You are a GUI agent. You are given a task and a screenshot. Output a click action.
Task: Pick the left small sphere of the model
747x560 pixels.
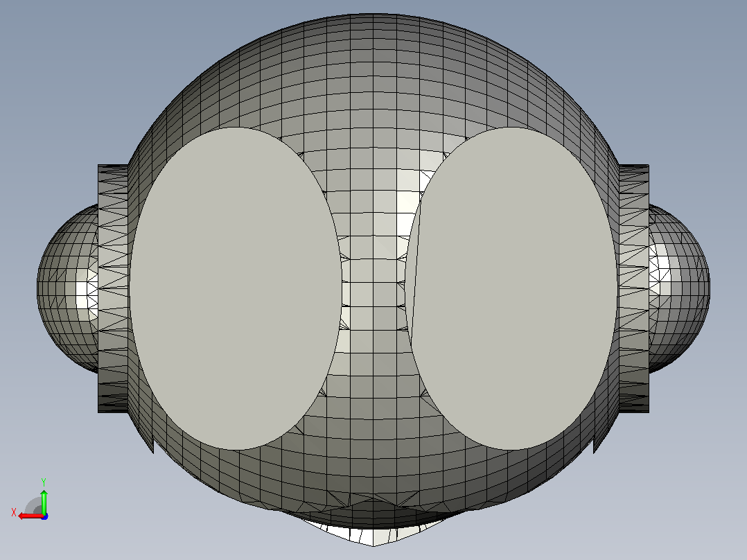[x=67, y=288]
